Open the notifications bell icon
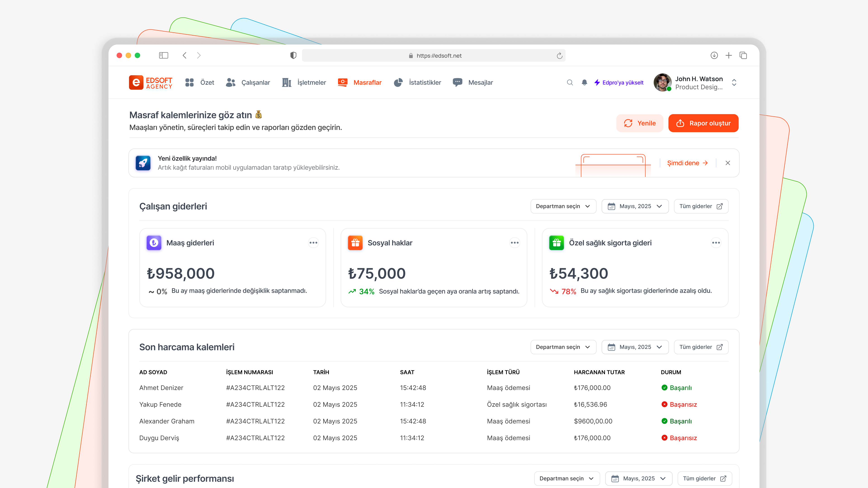Viewport: 868px width, 488px height. click(584, 82)
